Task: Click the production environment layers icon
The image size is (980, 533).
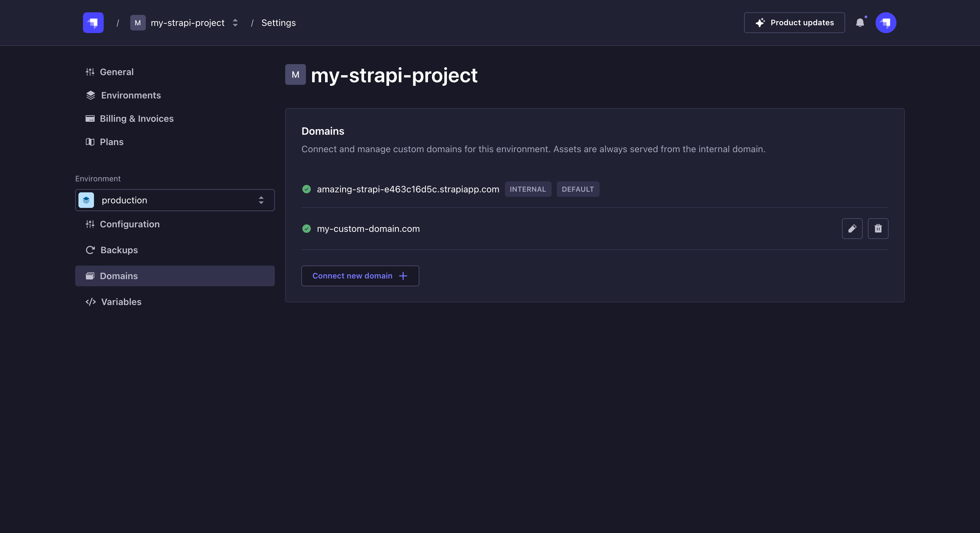Action: (86, 200)
